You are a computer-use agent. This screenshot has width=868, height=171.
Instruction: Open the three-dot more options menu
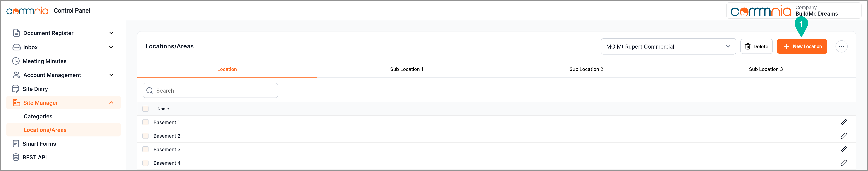tap(841, 47)
